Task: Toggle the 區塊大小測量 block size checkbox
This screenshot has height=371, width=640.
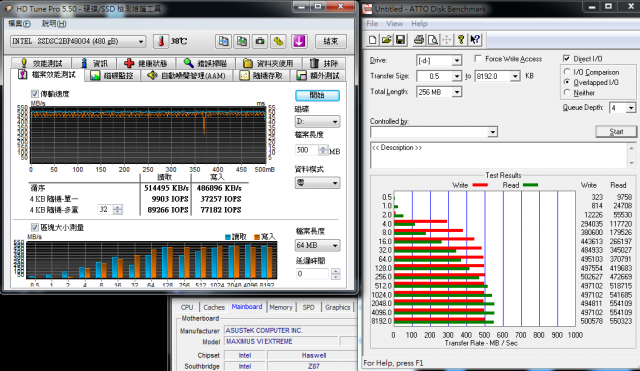Action: click(35, 227)
